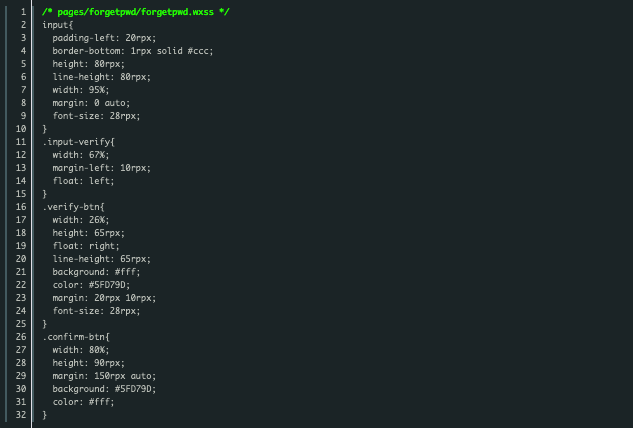Click 'background: #5FD79D;' declaration
633x428 pixels.
(x=104, y=389)
